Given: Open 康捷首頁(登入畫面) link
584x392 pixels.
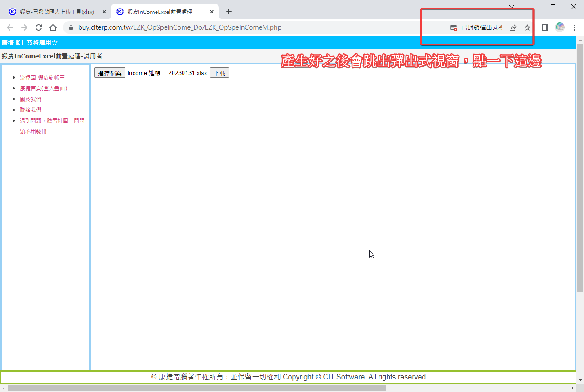Looking at the screenshot, I should (x=43, y=89).
